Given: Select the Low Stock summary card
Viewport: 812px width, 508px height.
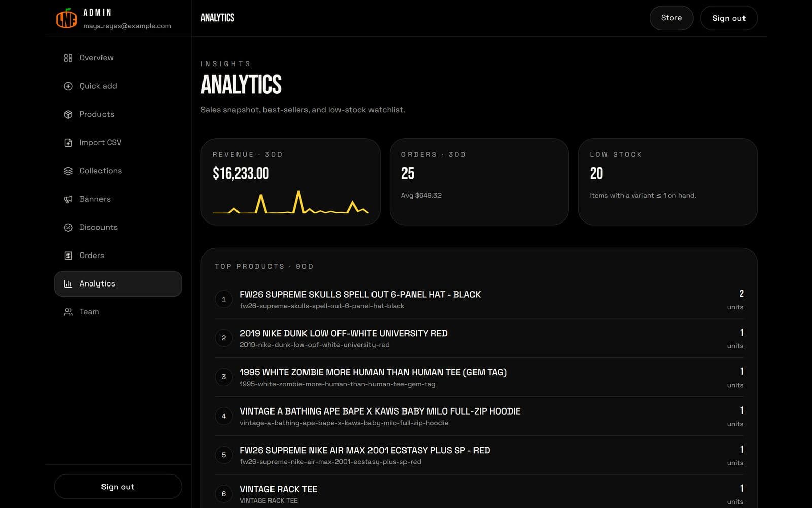Looking at the screenshot, I should 667,181.
